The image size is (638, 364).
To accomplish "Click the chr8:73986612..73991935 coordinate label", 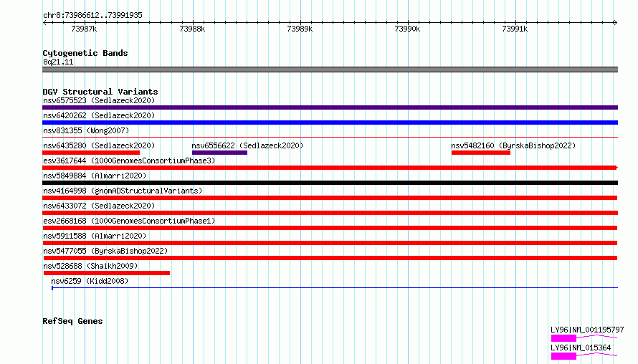I will [x=92, y=15].
